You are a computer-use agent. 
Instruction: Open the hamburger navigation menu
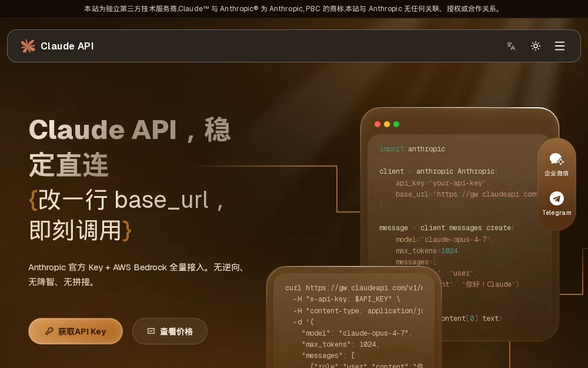pyautogui.click(x=560, y=46)
